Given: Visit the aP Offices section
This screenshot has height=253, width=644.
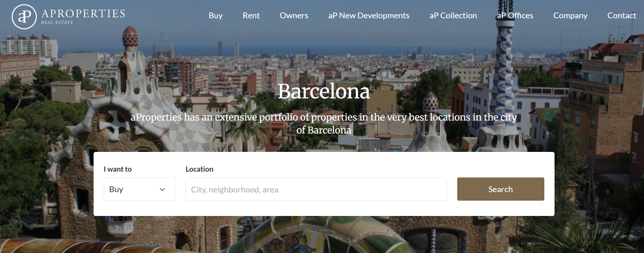Looking at the screenshot, I should point(515,16).
